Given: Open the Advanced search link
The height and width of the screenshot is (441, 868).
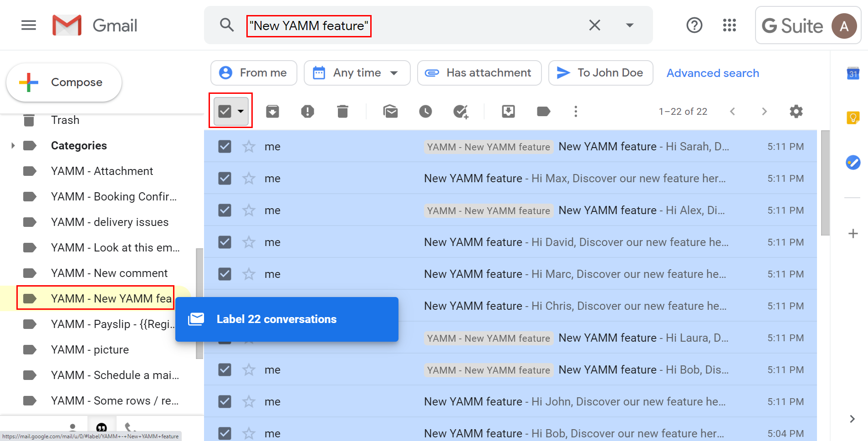Looking at the screenshot, I should click(712, 73).
